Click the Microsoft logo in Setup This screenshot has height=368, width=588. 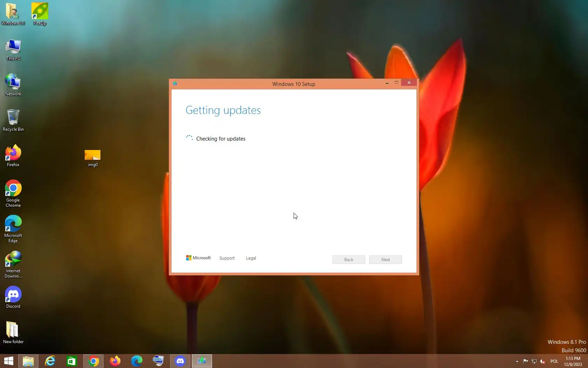click(198, 258)
